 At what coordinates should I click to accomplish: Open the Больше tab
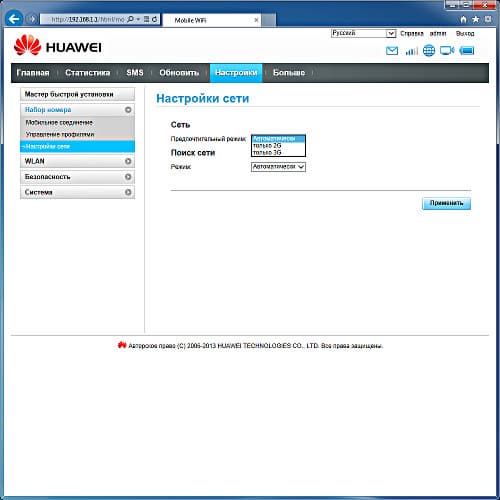click(289, 73)
